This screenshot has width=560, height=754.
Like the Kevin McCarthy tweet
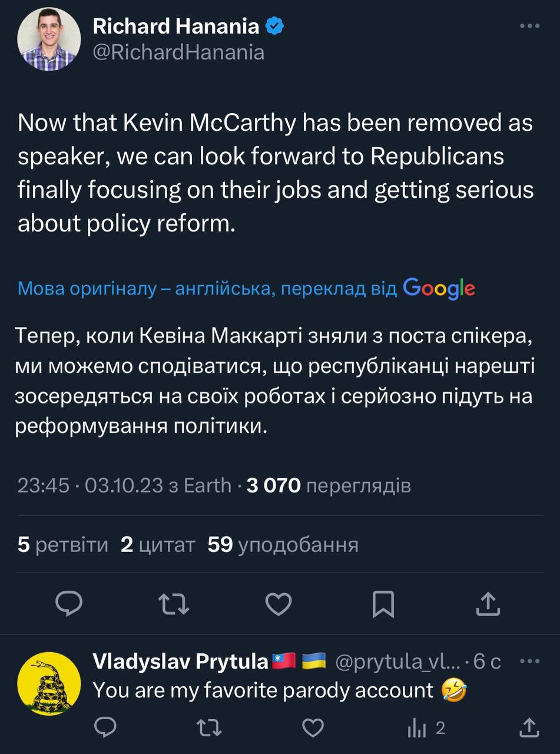(x=279, y=603)
